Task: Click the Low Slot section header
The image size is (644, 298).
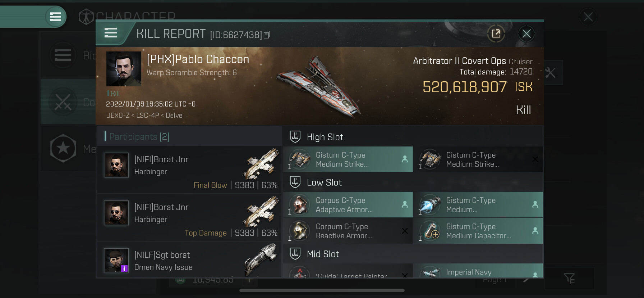Action: pyautogui.click(x=324, y=182)
